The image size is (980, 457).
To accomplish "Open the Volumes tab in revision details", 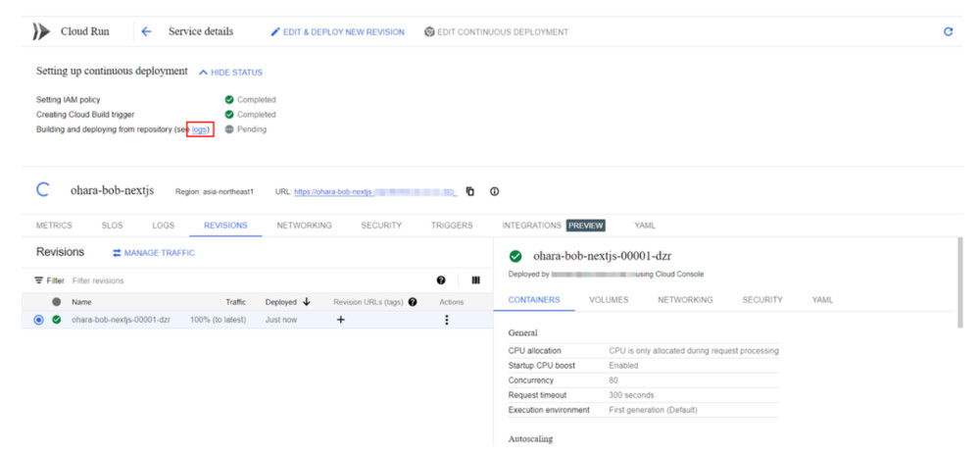I will [x=609, y=300].
